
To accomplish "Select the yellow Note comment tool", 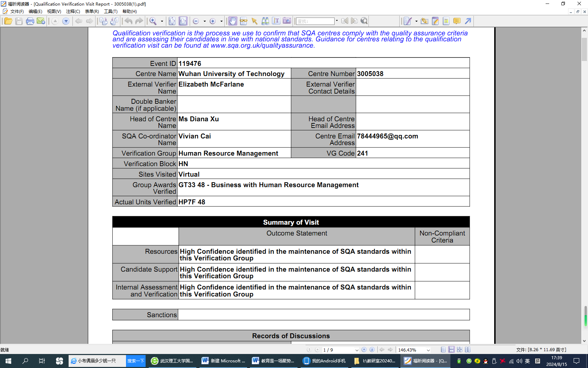I will (x=457, y=21).
